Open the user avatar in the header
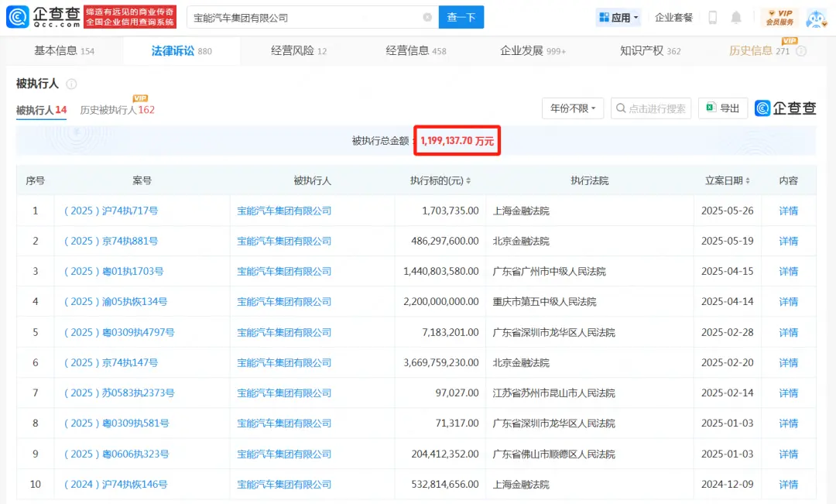 816,18
